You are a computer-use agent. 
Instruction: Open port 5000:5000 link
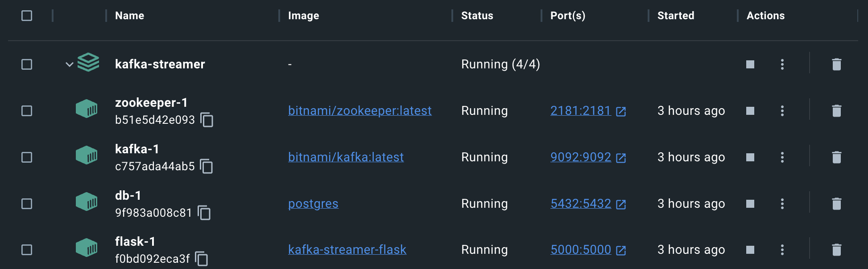(x=581, y=250)
